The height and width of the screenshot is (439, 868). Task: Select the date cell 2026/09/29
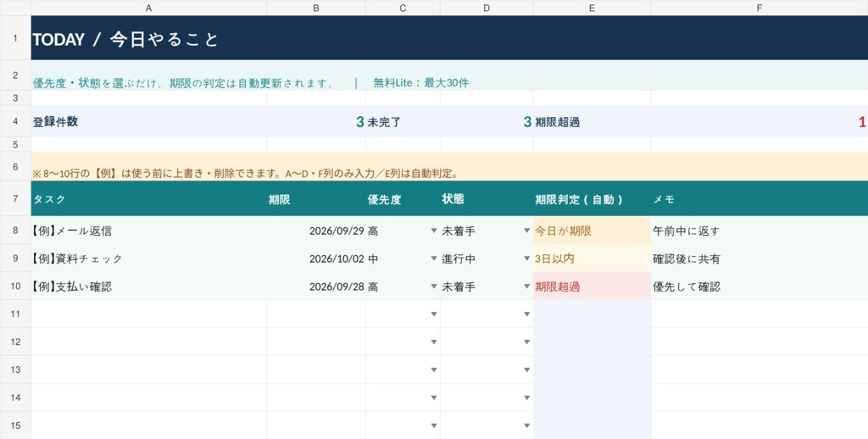coord(316,231)
